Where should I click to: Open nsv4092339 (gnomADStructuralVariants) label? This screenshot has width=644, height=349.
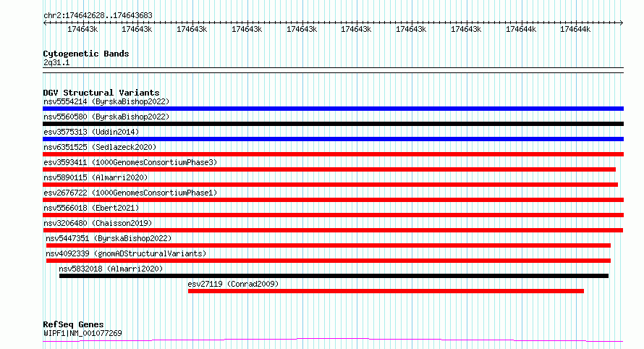pos(126,253)
